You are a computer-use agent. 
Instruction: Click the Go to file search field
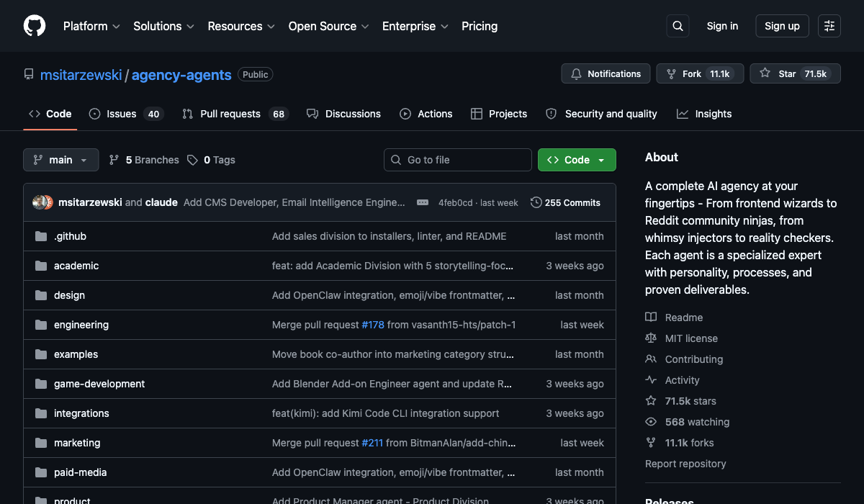click(x=457, y=160)
